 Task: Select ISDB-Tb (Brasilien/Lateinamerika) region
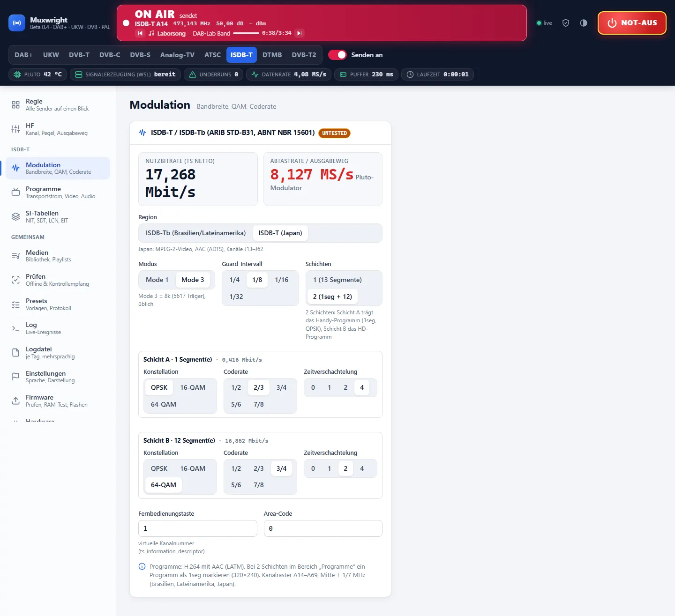(x=196, y=233)
